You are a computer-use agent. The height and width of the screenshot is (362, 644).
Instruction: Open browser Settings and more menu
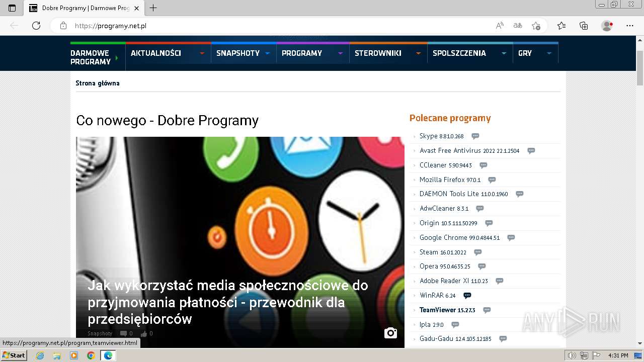[630, 26]
